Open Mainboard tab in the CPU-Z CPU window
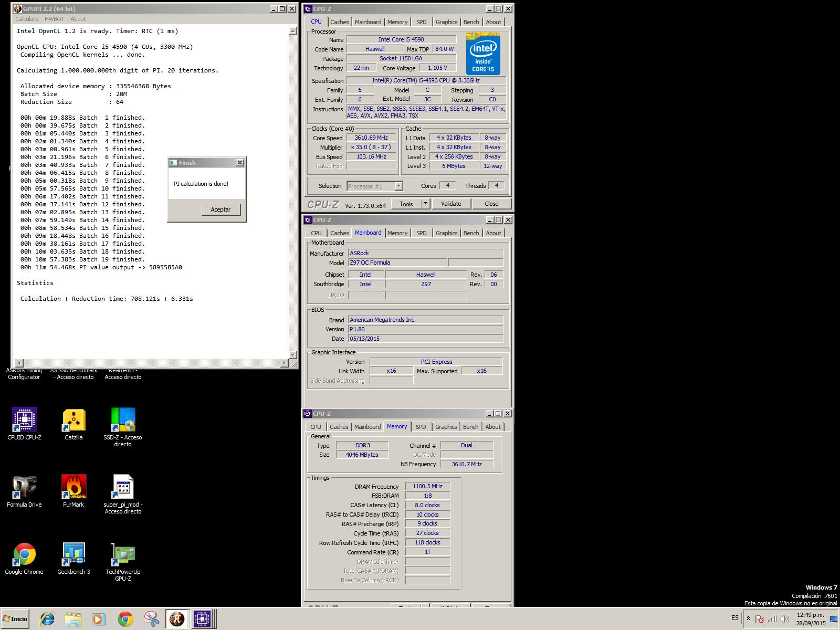 tap(368, 22)
